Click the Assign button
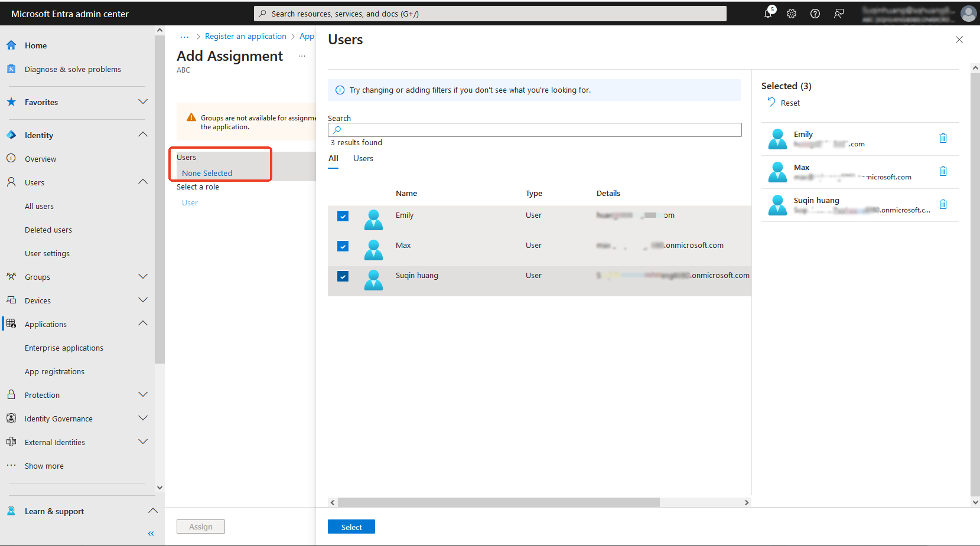Viewport: 980px width, 546px height. pyautogui.click(x=201, y=527)
